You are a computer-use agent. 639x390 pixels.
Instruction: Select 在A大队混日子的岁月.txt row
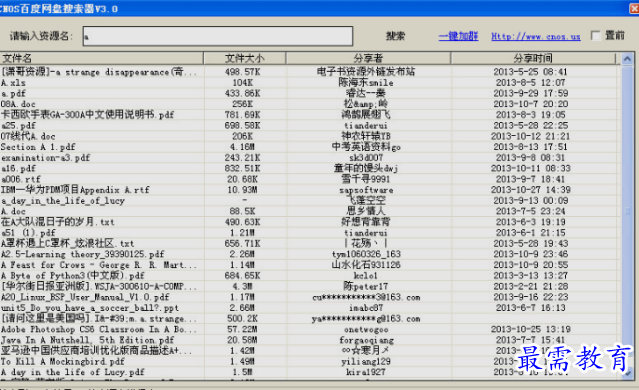pos(310,222)
